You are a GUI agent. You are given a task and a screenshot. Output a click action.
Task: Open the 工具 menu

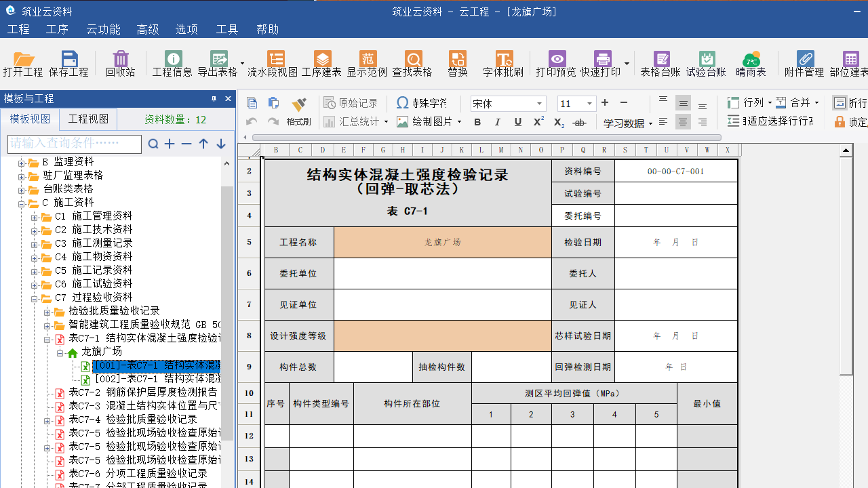coord(226,29)
